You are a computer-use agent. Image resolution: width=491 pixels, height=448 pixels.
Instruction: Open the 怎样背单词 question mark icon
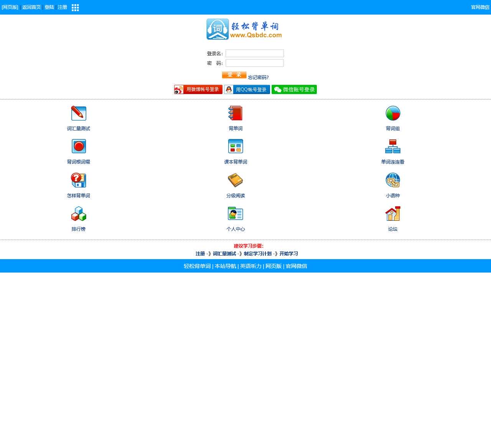(x=78, y=180)
